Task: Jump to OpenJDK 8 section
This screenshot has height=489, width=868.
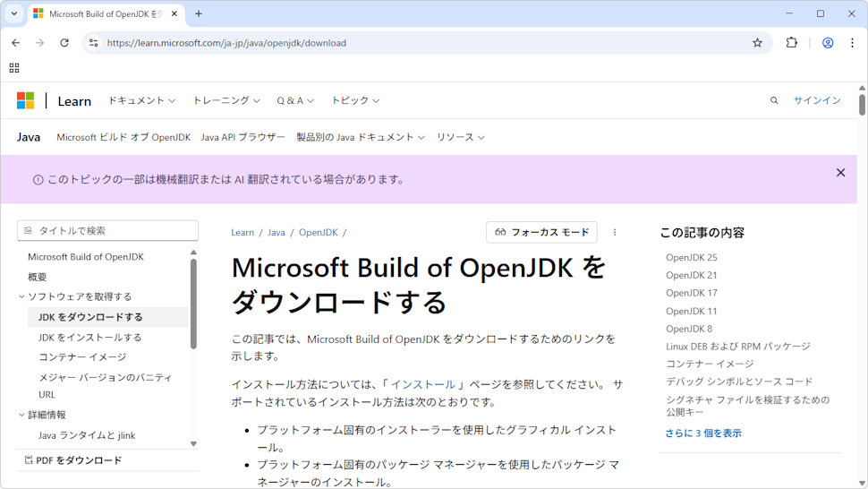Action: point(689,329)
